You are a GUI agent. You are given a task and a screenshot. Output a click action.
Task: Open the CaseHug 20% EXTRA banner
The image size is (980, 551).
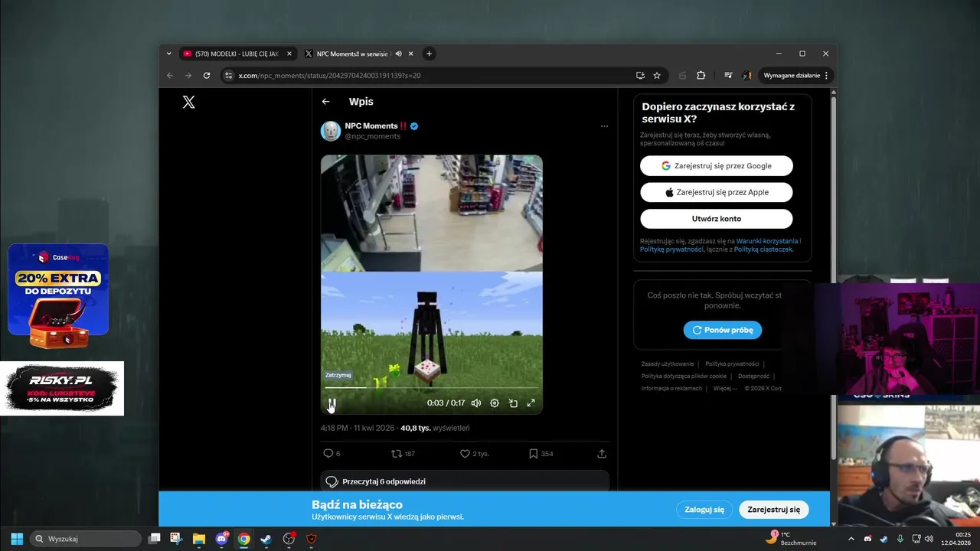tap(58, 297)
